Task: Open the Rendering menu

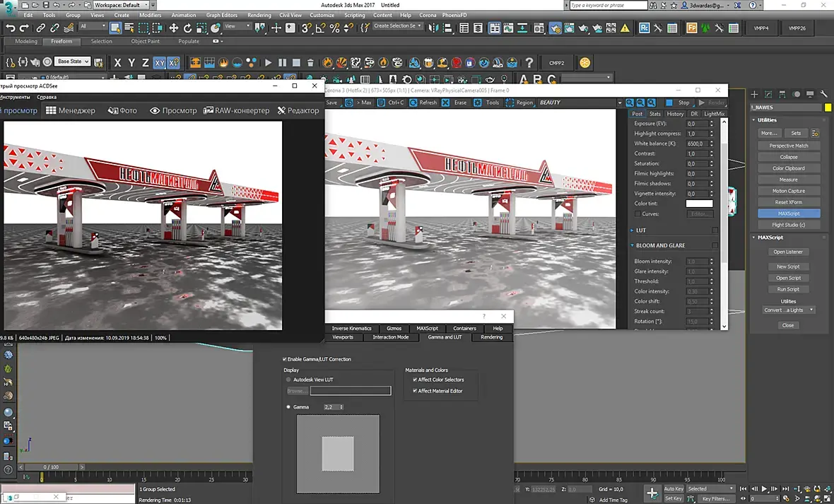Action: [x=259, y=15]
